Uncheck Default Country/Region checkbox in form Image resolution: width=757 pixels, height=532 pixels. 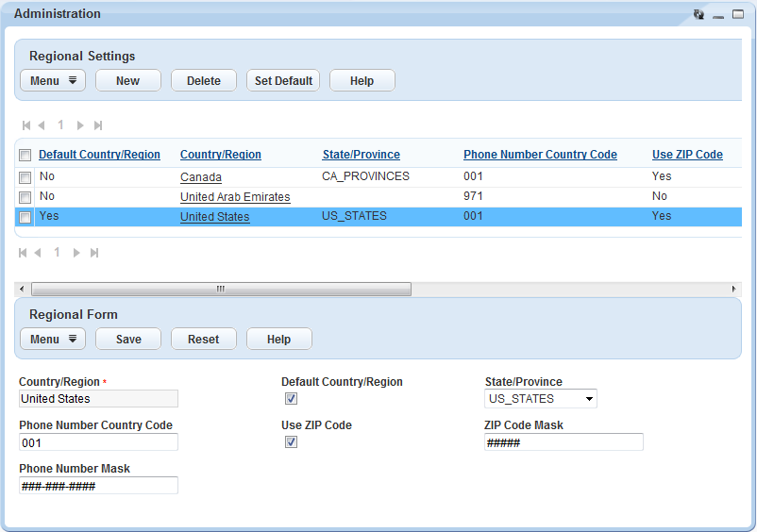[291, 399]
